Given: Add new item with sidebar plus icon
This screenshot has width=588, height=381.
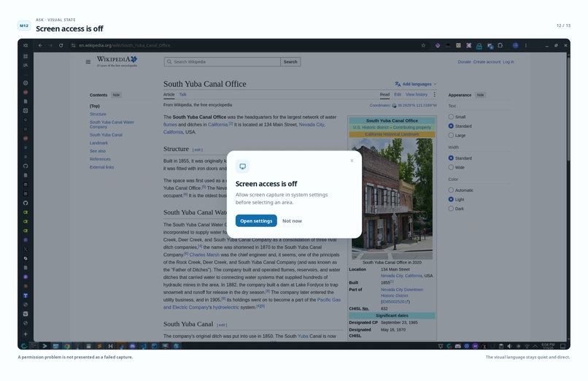Looking at the screenshot, I should [x=26, y=334].
